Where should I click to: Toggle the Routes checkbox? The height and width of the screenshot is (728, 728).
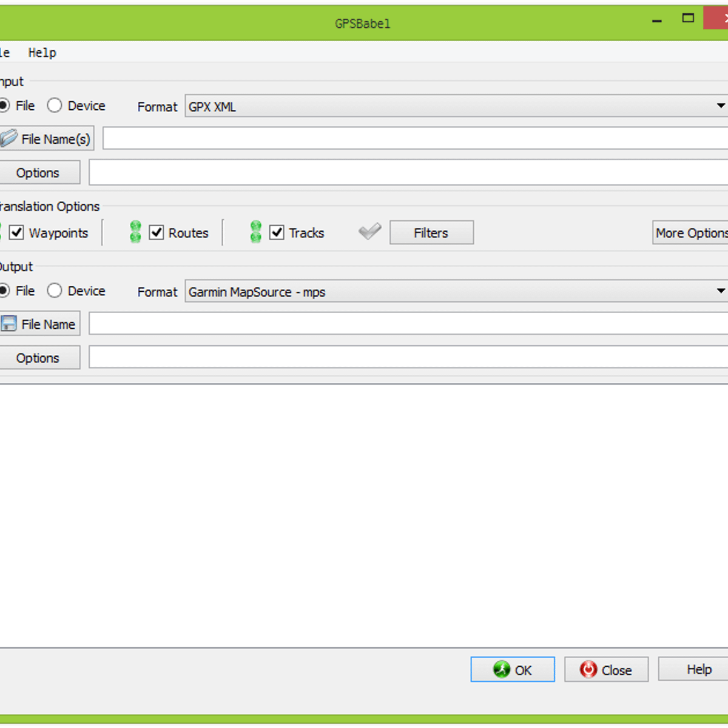click(x=157, y=232)
